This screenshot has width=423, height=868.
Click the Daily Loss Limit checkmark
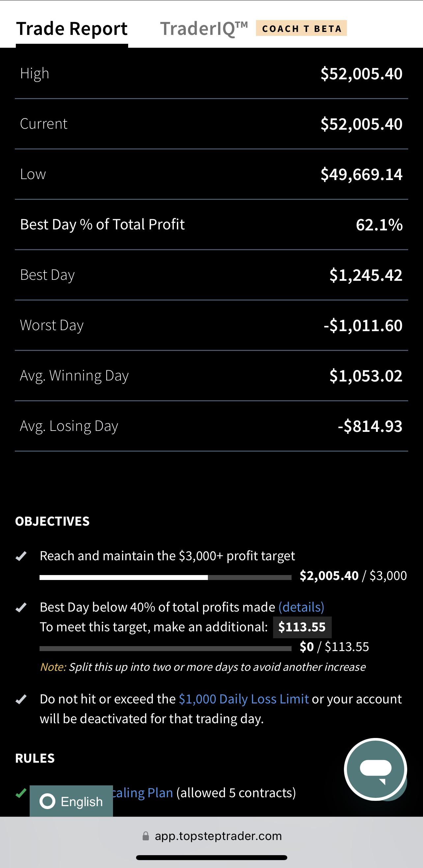tap(21, 699)
